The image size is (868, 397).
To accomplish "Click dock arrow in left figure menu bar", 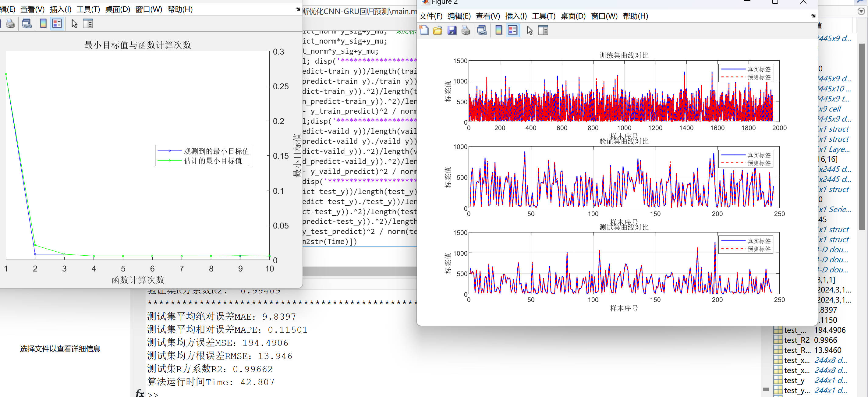I will coord(298,9).
